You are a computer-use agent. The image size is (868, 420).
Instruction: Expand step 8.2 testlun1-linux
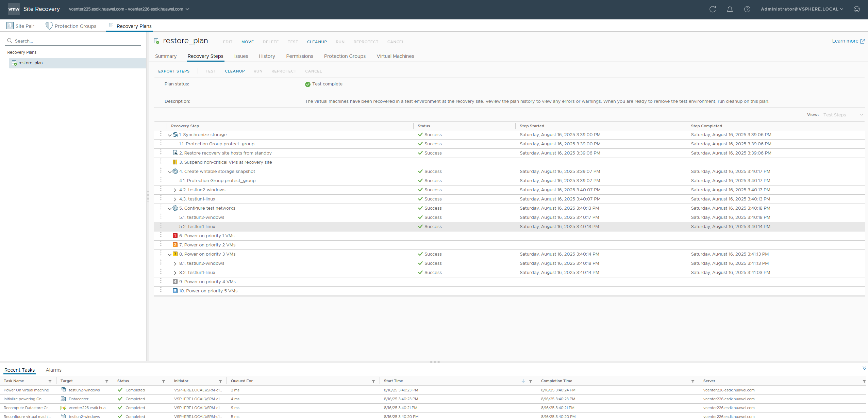(x=175, y=273)
